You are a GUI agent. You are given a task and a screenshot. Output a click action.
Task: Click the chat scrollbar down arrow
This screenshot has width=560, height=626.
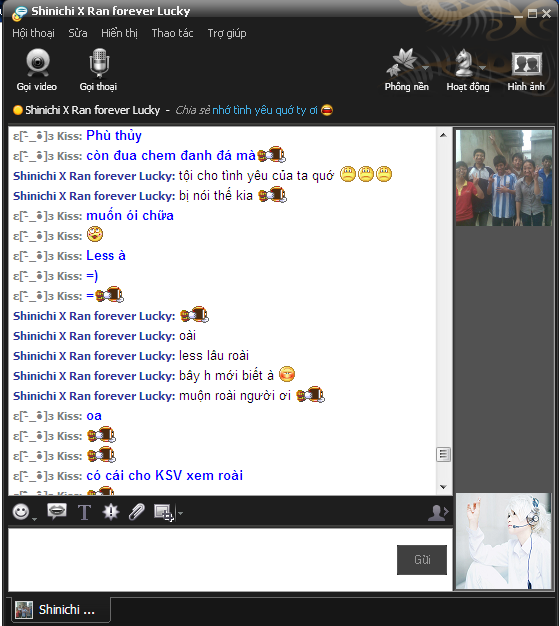point(443,487)
